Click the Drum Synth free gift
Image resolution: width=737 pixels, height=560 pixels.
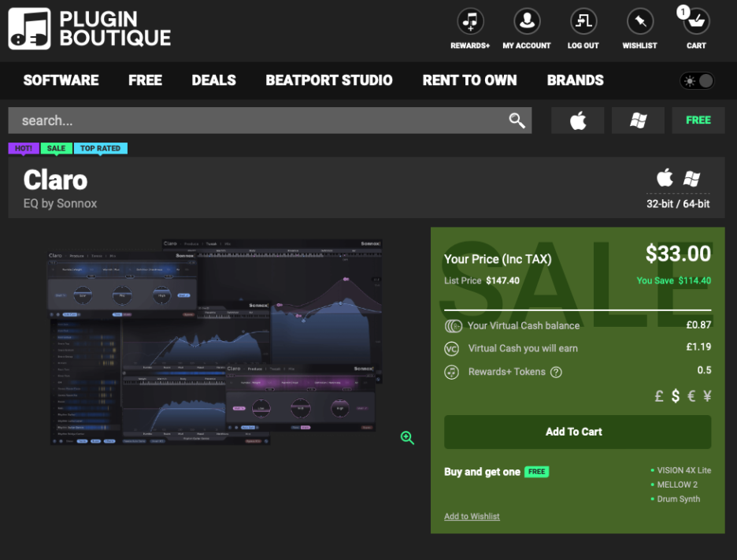(678, 499)
